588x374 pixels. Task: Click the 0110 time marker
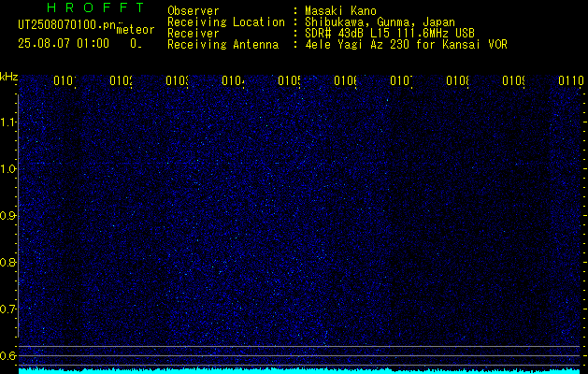coord(571,80)
